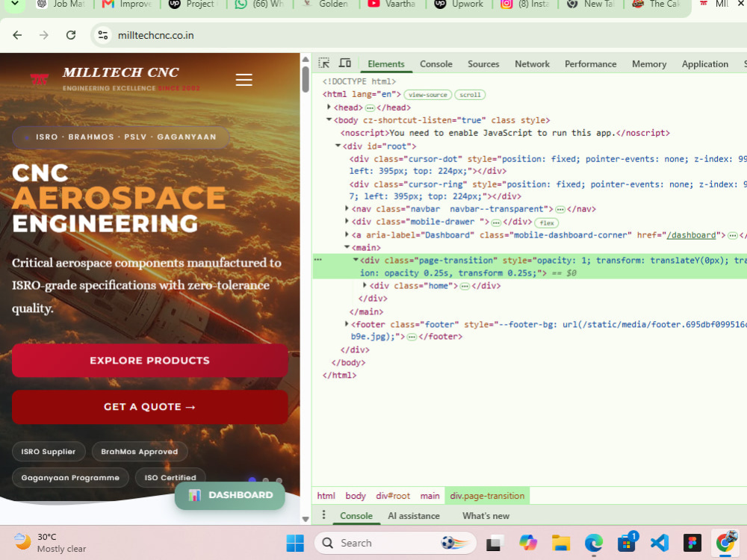Open the floating DASHBOARD button

point(230,495)
